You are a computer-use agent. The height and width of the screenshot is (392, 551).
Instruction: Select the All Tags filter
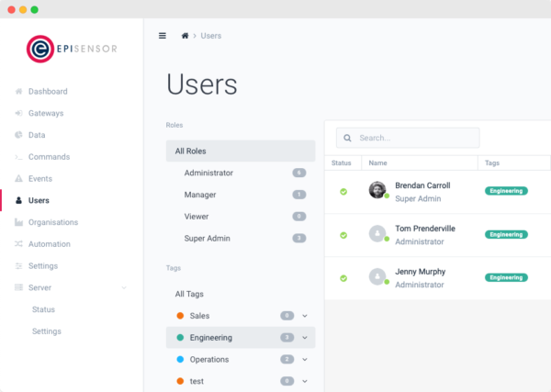coord(191,294)
